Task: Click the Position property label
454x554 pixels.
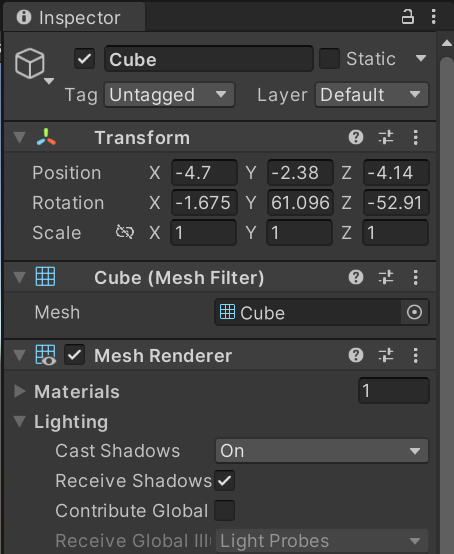Action: click(x=67, y=173)
